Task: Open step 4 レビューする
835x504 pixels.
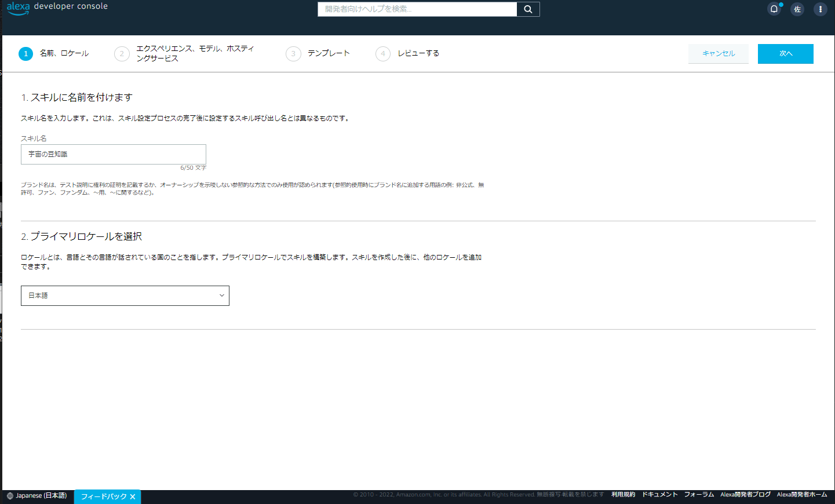Action: (418, 53)
